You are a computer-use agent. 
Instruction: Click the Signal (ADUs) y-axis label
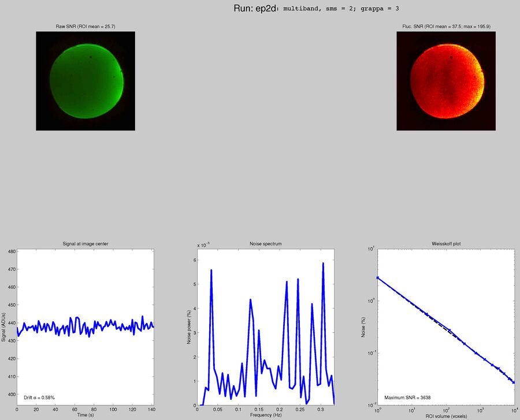pos(6,326)
